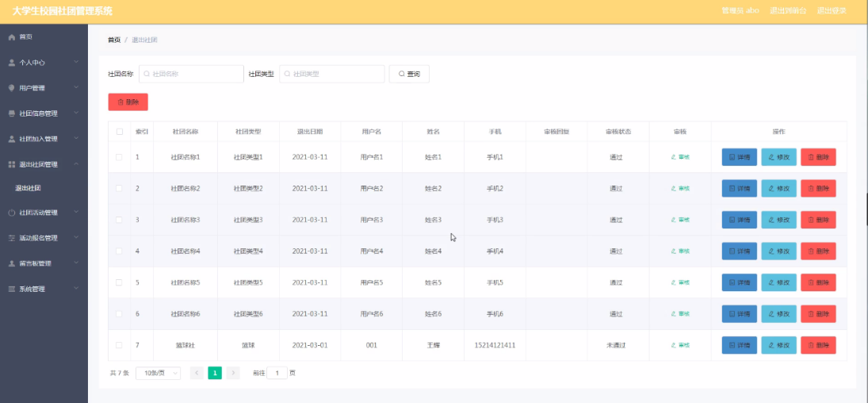Click 删除 for row 6

tap(818, 313)
